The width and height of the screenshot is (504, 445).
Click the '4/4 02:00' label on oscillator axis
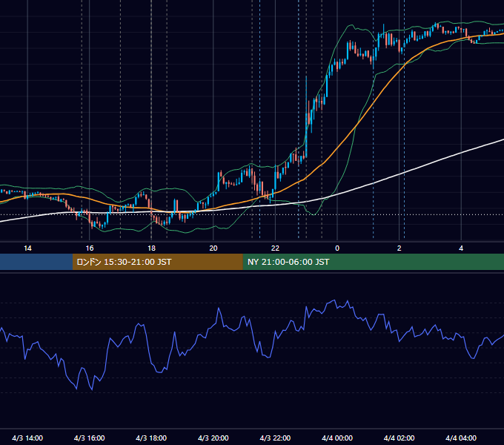pyautogui.click(x=399, y=438)
